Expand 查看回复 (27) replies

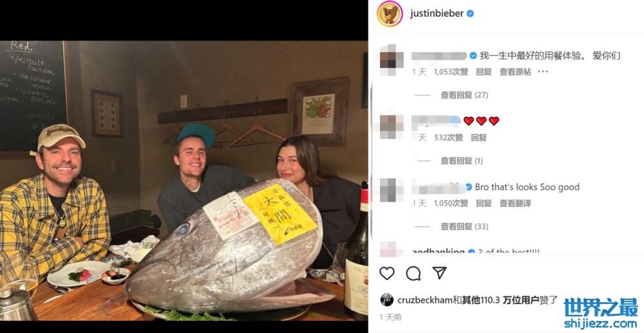click(464, 95)
